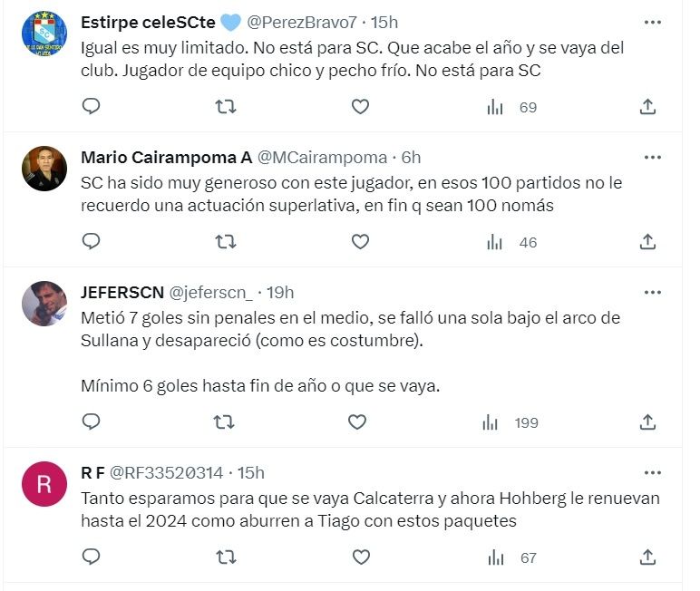The width and height of the screenshot is (700, 591).
Task: Reply to Mario Cairampoma's tweet
Action: [x=91, y=242]
